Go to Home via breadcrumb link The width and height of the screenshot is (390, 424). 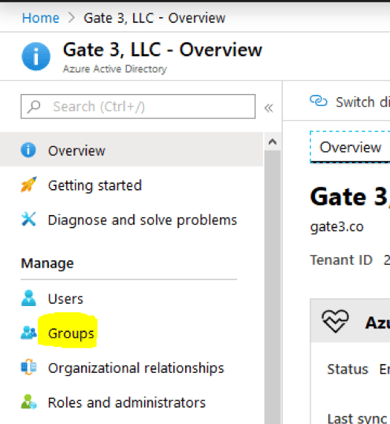[41, 18]
